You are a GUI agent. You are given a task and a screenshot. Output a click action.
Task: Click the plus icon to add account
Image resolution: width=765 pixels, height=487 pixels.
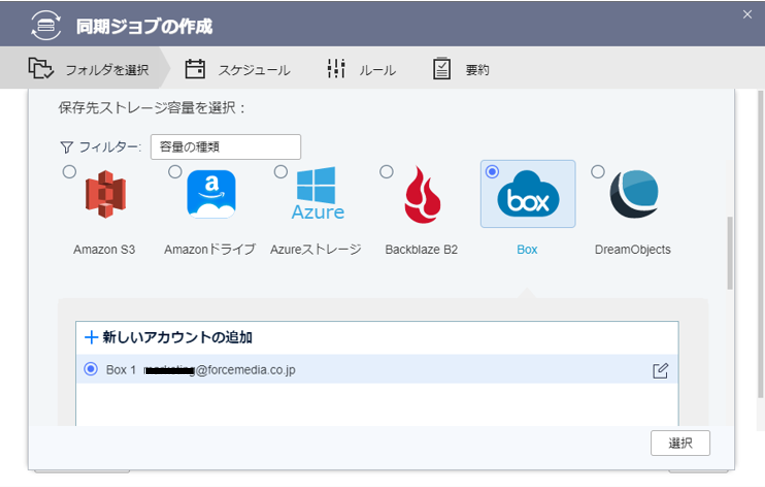[91, 338]
